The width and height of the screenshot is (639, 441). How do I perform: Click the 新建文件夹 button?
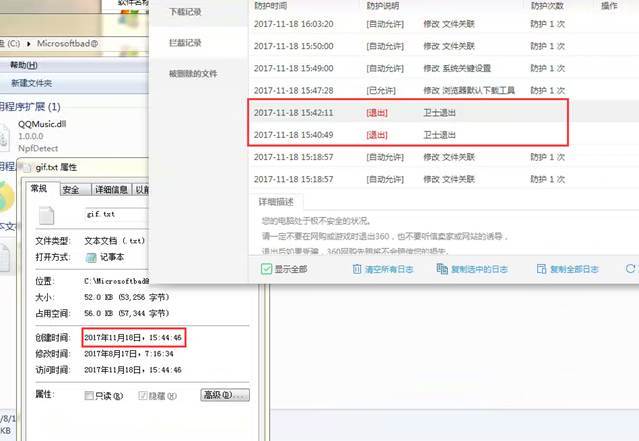point(31,83)
